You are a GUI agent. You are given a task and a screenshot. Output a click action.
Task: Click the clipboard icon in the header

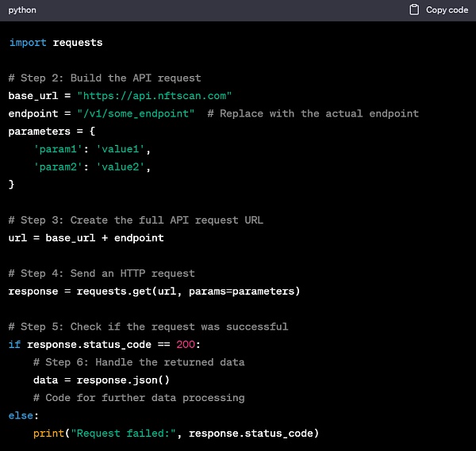coord(414,10)
